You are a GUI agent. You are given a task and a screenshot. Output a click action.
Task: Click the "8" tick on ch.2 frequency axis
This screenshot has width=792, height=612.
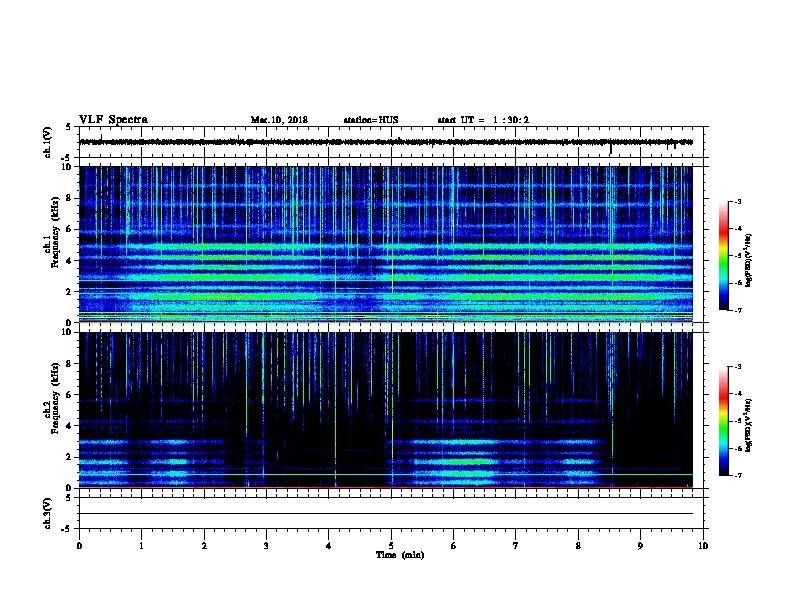pos(71,364)
